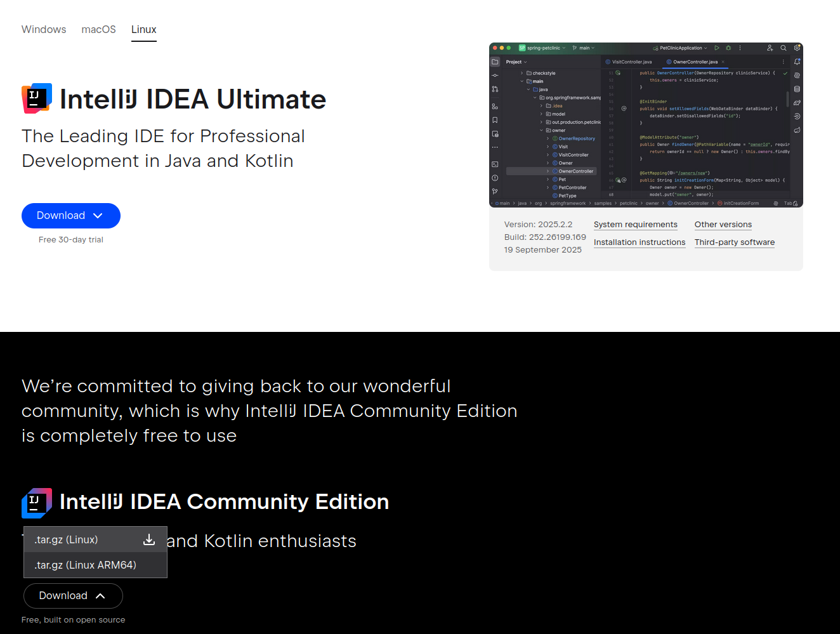Open search via the magnifier icon
840x634 pixels.
pos(783,48)
